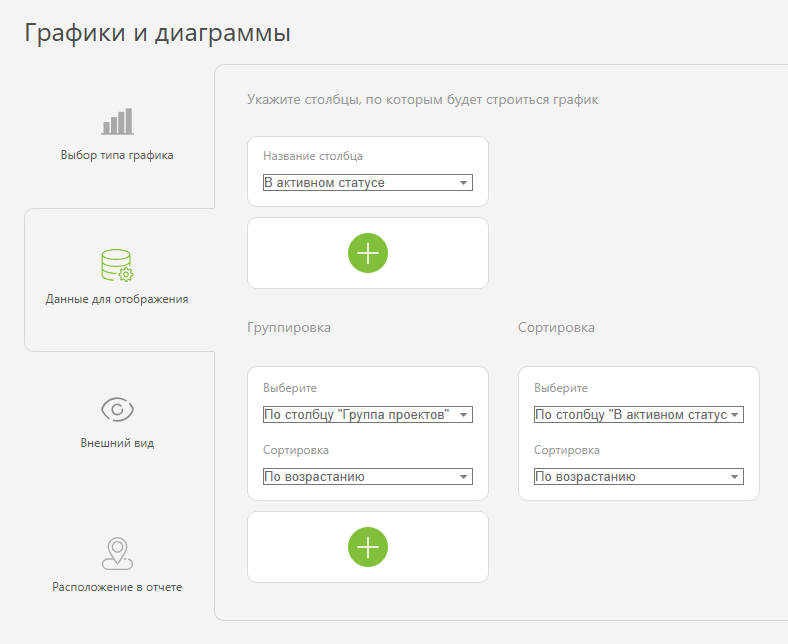Image resolution: width=788 pixels, height=644 pixels.
Task: Open the "В активном статусе" column dropdown
Action: 368,182
